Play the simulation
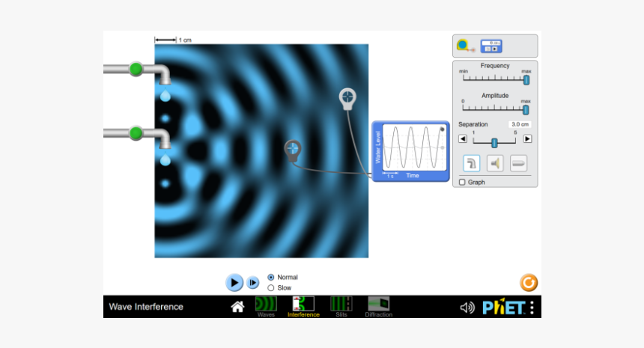Screen dimensions: 644x348 (x=234, y=283)
